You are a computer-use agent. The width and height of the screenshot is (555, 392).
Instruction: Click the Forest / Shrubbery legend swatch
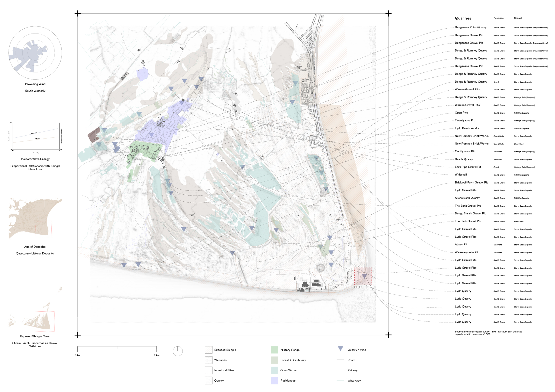[274, 360]
